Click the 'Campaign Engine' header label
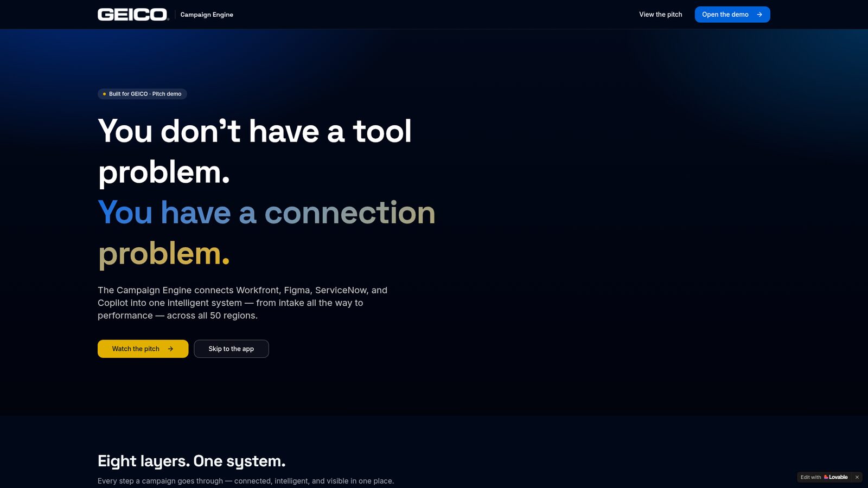The height and width of the screenshot is (488, 868). click(207, 15)
